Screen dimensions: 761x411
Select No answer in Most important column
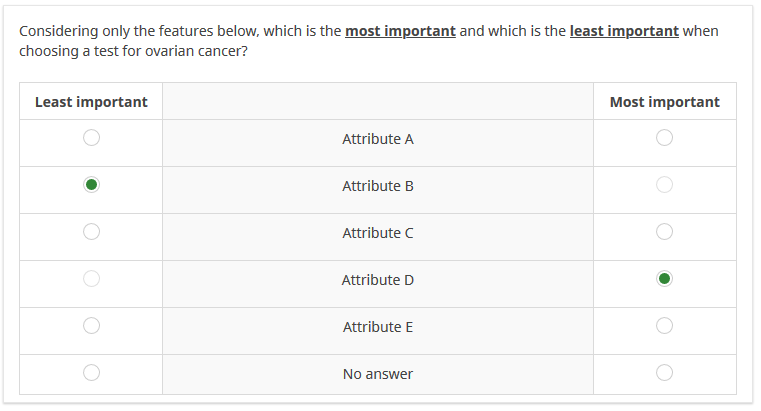click(664, 373)
